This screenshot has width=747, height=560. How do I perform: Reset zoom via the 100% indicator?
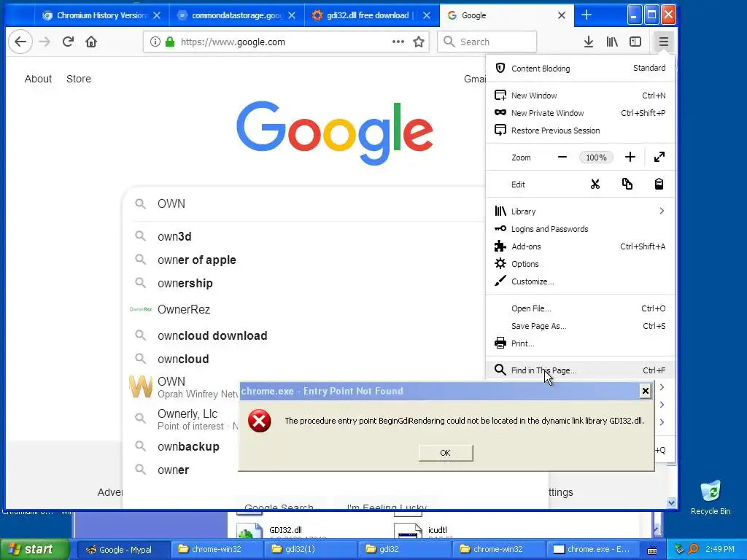(596, 157)
